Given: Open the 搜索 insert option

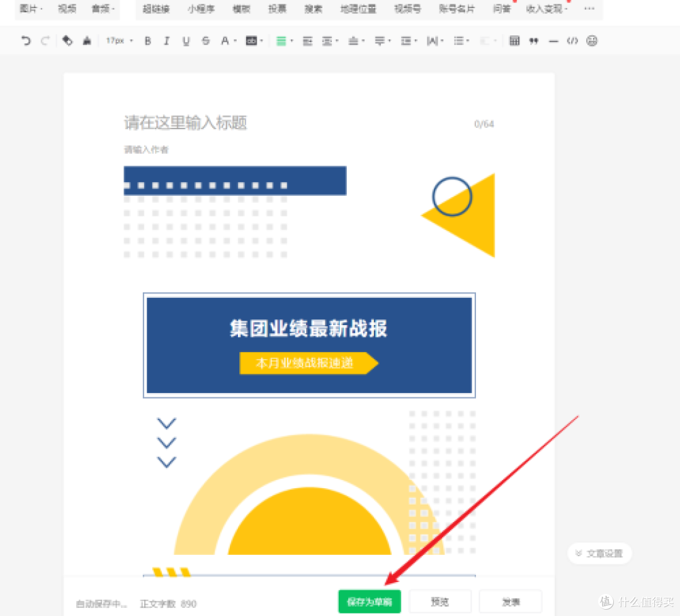Looking at the screenshot, I should click(313, 9).
